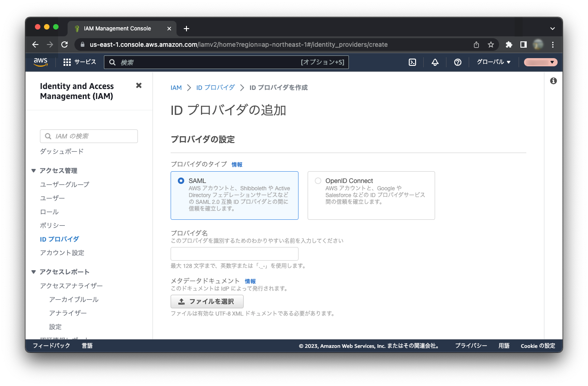Click the help question mark icon

[457, 62]
